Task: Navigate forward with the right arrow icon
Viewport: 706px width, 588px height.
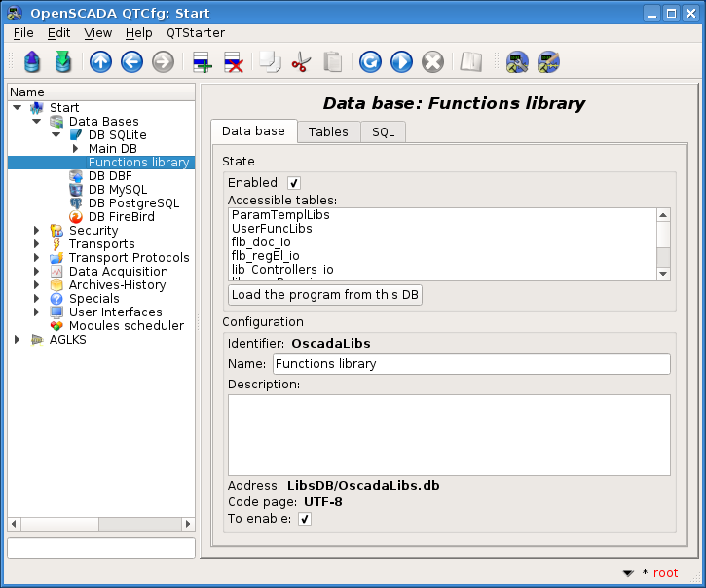Action: tap(163, 61)
